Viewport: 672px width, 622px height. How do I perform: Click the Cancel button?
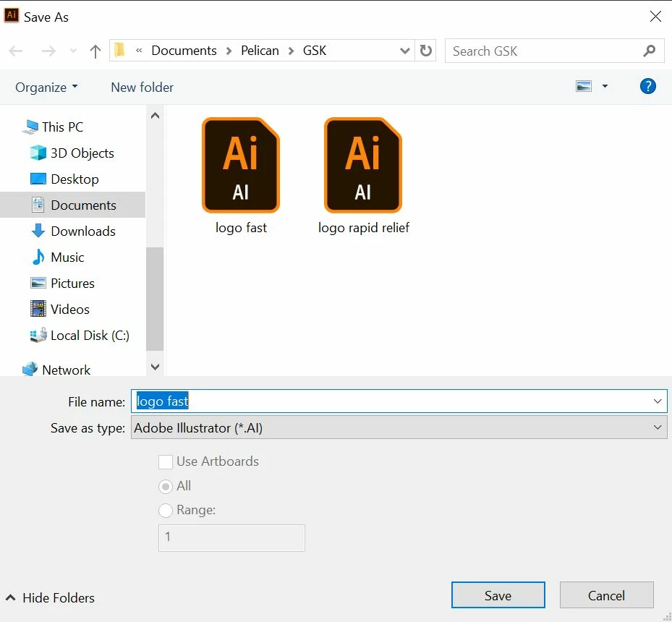(606, 595)
